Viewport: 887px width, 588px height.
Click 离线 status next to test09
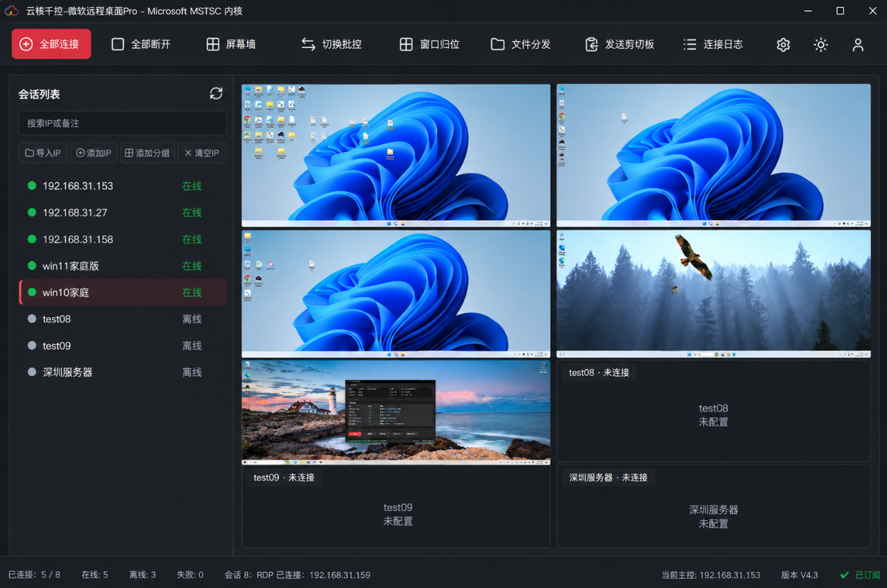coord(192,346)
